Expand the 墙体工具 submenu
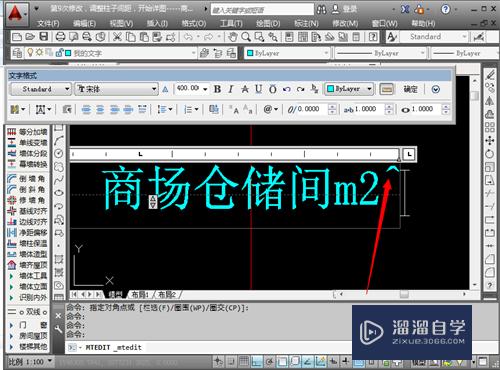500x370 pixels. point(27,276)
